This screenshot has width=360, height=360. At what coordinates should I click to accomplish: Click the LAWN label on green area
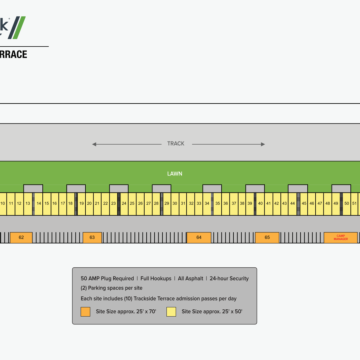[175, 174]
